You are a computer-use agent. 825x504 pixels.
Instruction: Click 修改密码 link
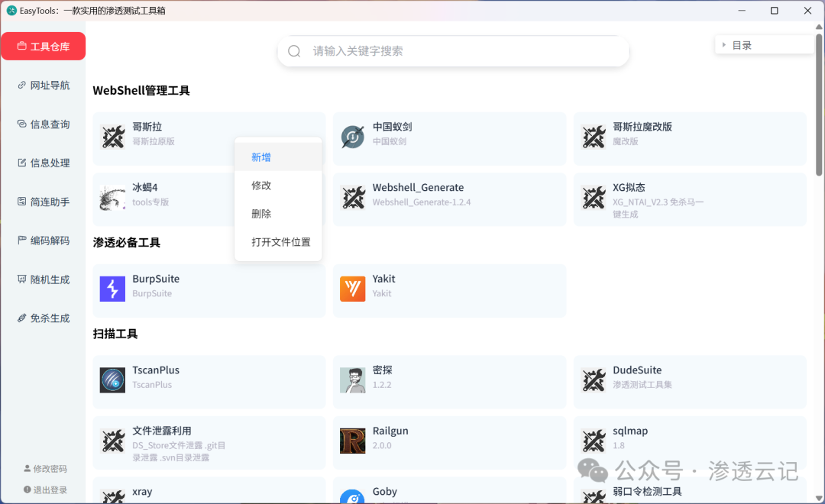point(45,469)
